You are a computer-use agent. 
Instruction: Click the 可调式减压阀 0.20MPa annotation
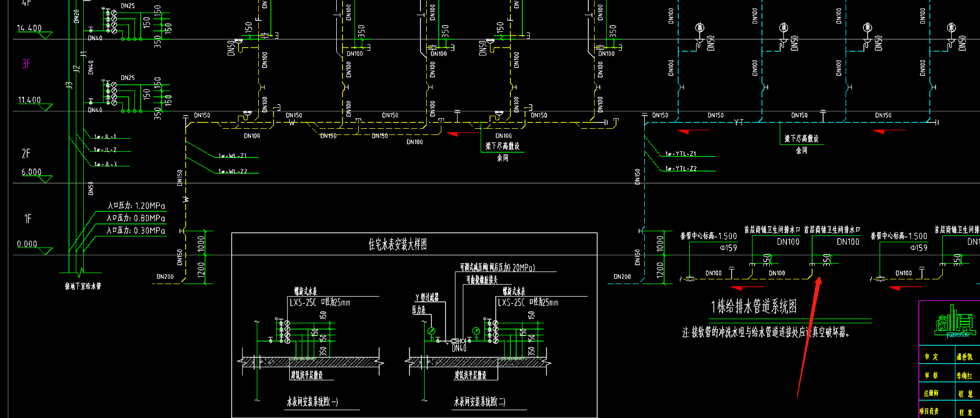(x=498, y=267)
